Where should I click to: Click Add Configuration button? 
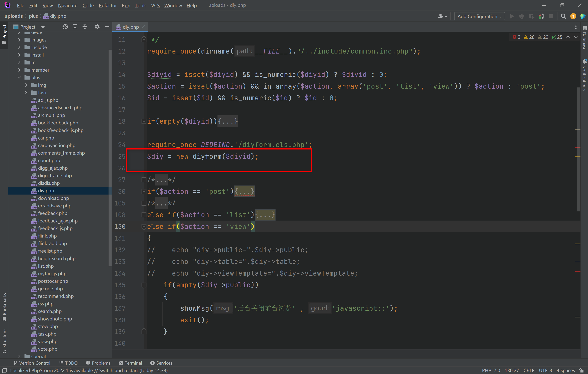479,16
